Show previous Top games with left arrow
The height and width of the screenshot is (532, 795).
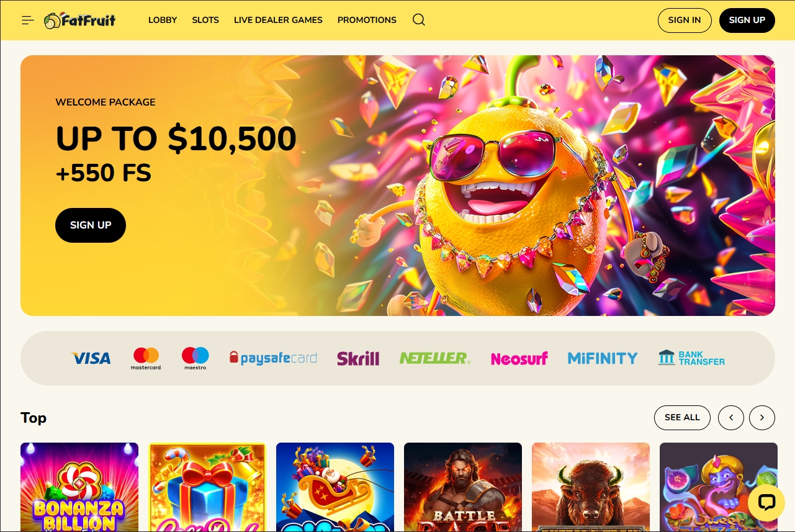pyautogui.click(x=731, y=418)
